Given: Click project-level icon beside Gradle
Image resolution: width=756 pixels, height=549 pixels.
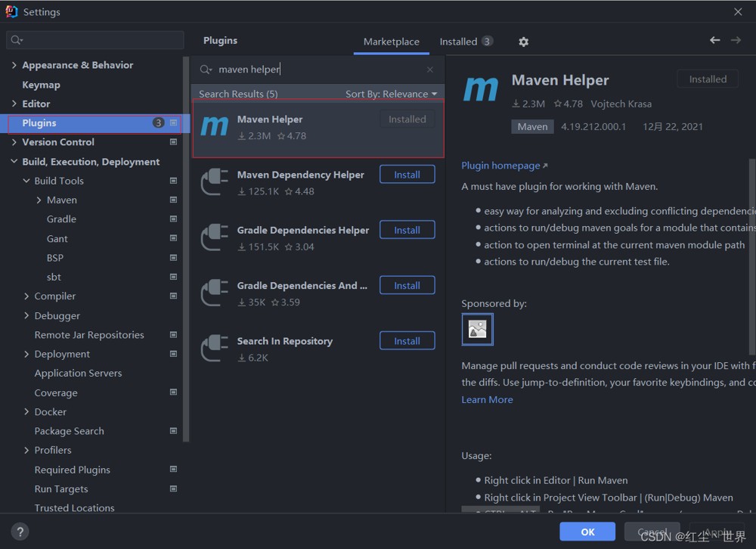Looking at the screenshot, I should [174, 219].
